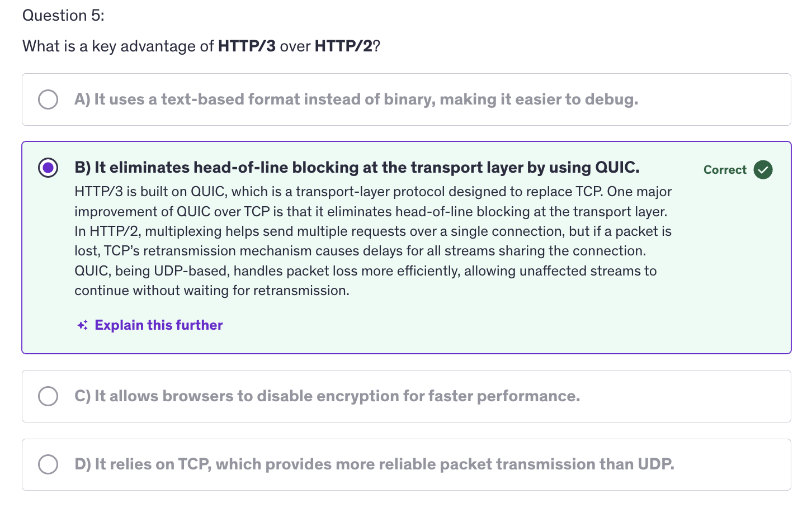Viewport: 812px width, 513px height.
Task: Select the relies on TCP answer text
Action: click(x=374, y=464)
